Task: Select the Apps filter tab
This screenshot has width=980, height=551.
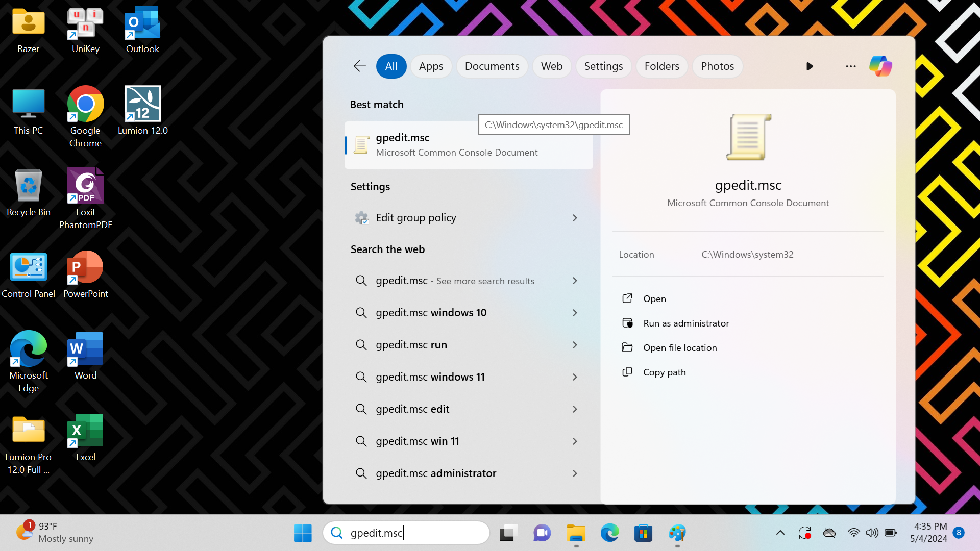Action: point(431,66)
